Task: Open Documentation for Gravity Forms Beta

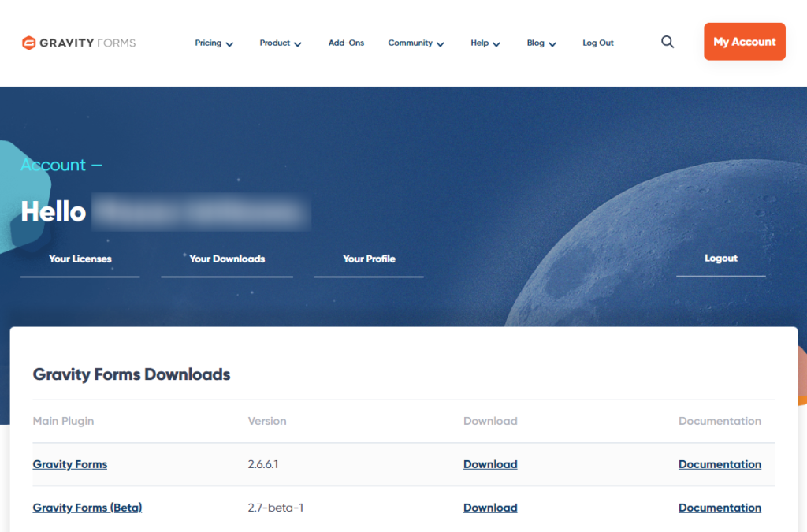Action: pos(720,508)
